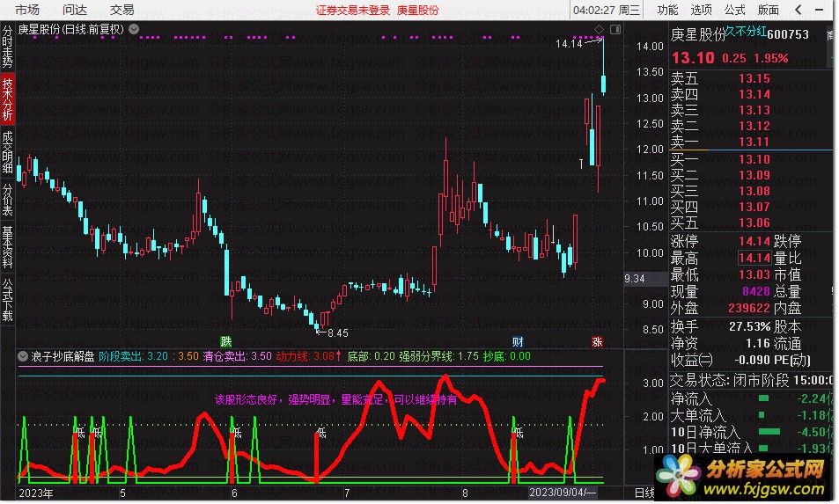Click 净资 value 1.16

click(x=758, y=343)
